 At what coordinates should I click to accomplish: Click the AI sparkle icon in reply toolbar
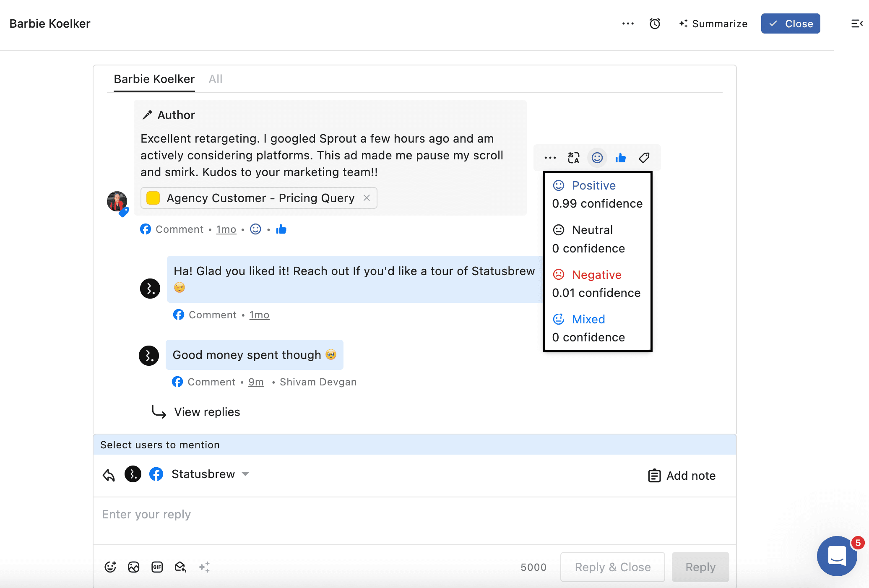(204, 567)
